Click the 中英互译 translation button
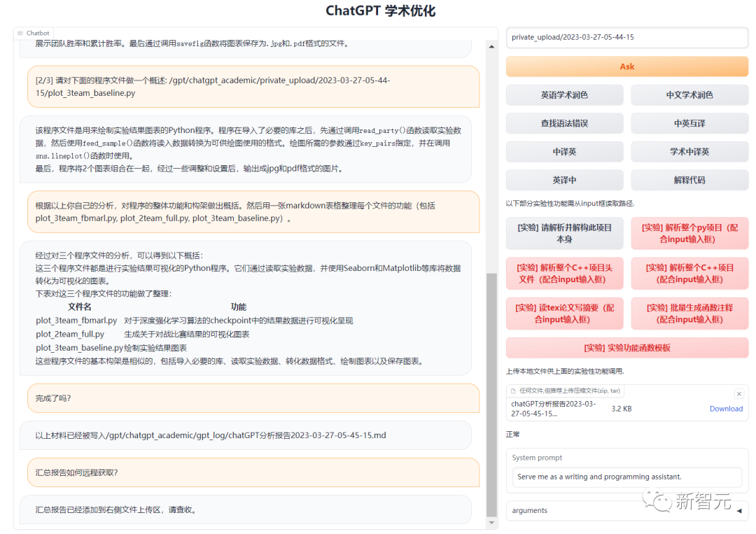The height and width of the screenshot is (534, 756). click(x=689, y=123)
